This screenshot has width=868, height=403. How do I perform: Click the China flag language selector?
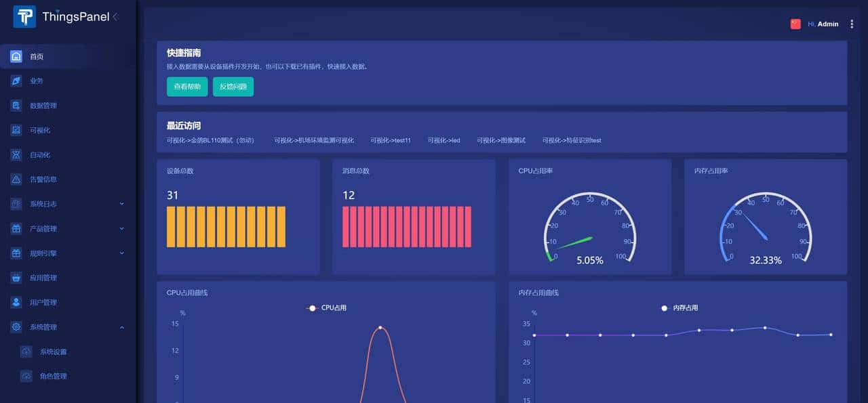(x=795, y=24)
